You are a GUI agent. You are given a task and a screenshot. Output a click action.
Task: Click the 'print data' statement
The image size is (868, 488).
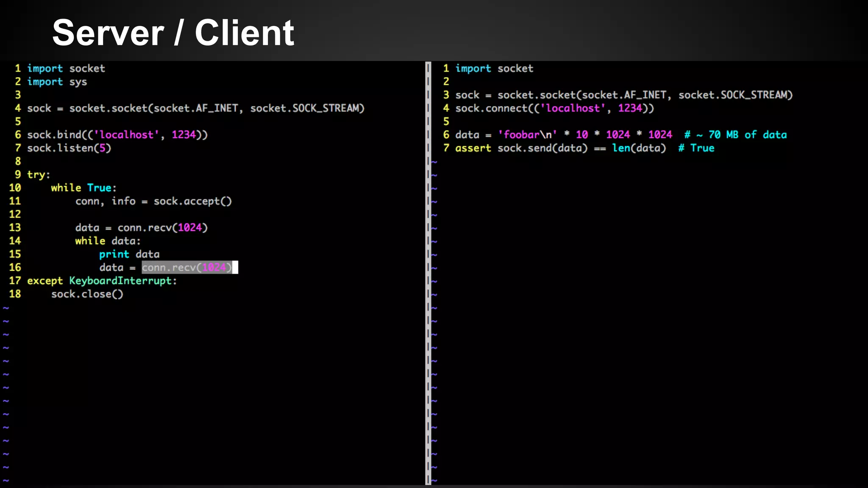tap(129, 254)
